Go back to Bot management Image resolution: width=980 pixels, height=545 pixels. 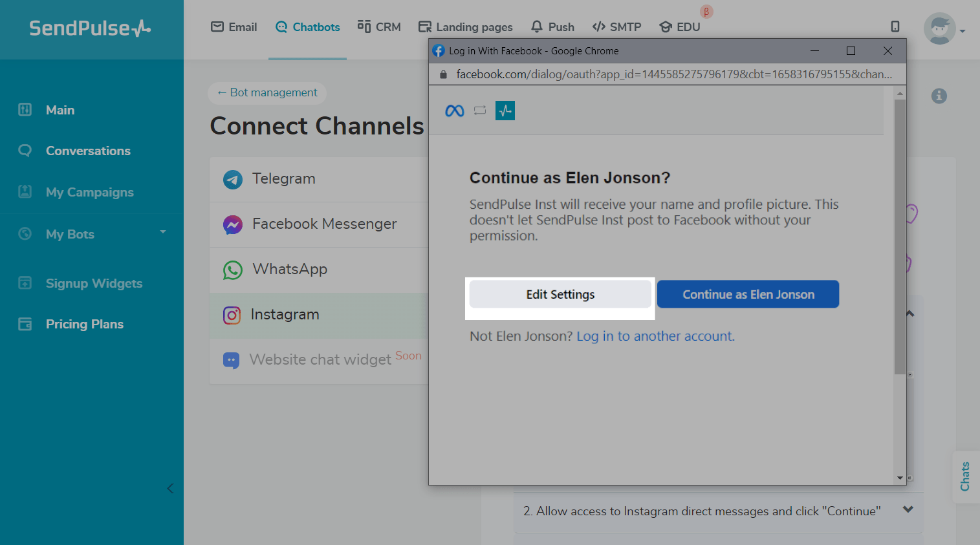pyautogui.click(x=267, y=93)
